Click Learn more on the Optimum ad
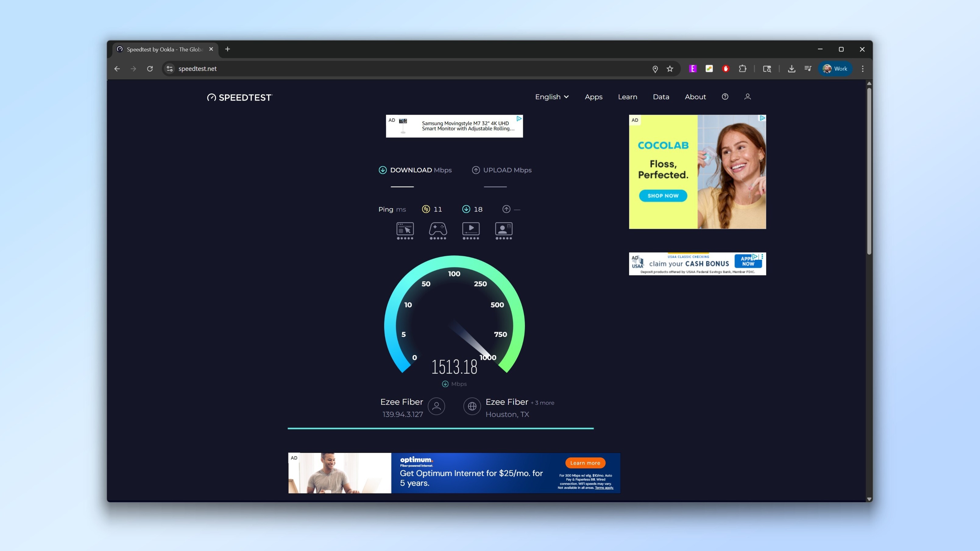This screenshot has width=980, height=551. click(585, 463)
